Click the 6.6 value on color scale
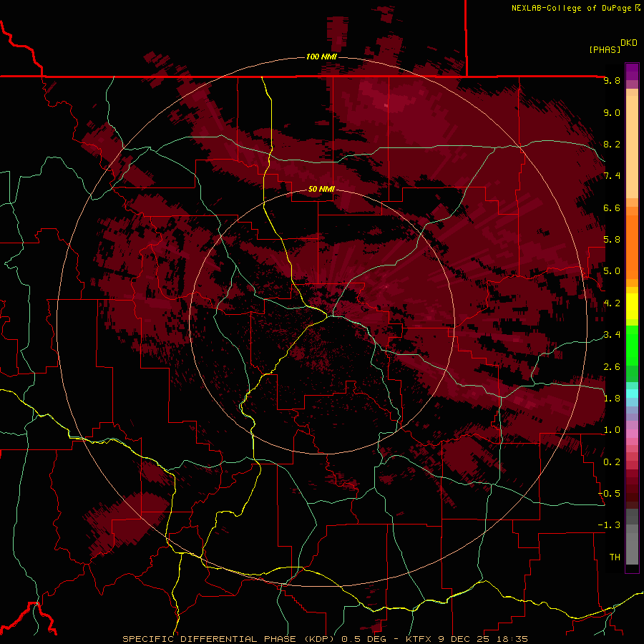Screen dimensions: 644x644 tap(612, 208)
